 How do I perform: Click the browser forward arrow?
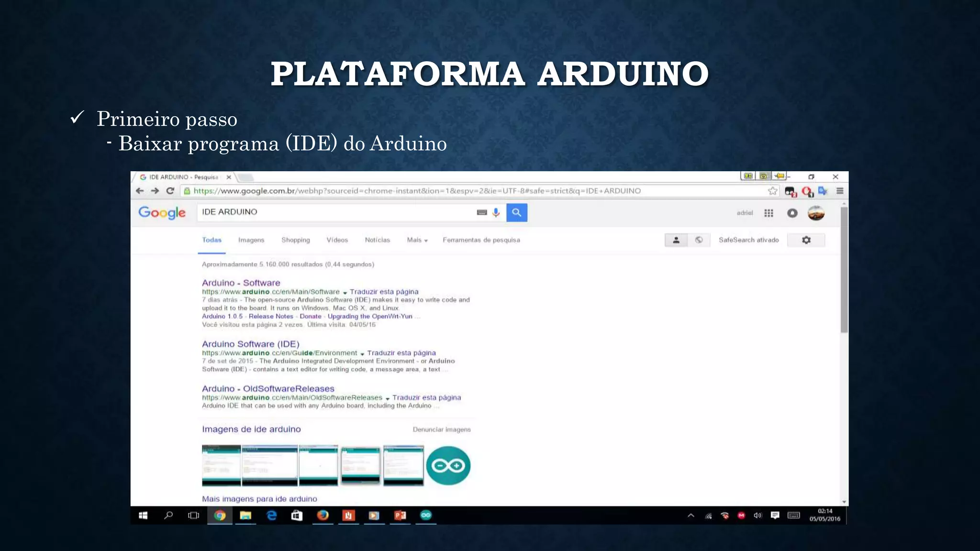(x=155, y=191)
